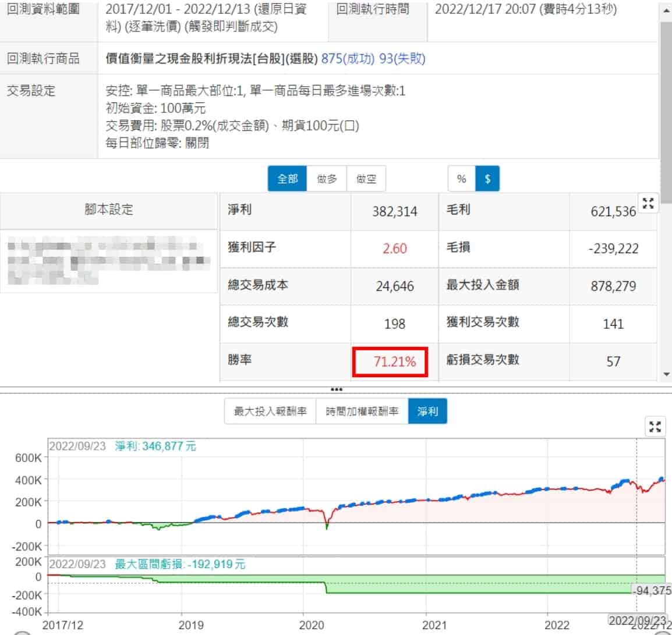This screenshot has height=635, width=672.
Task: Expand the statistics table to fullscreen
Action: pos(648,204)
